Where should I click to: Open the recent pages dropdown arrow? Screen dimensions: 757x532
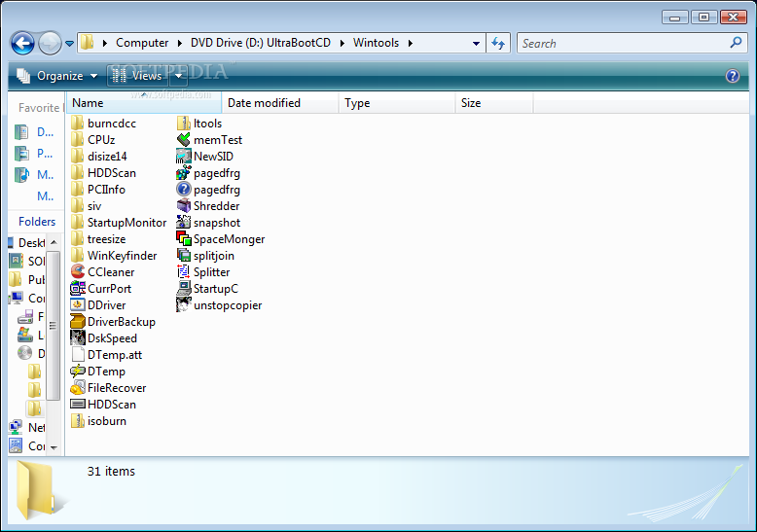[x=69, y=44]
